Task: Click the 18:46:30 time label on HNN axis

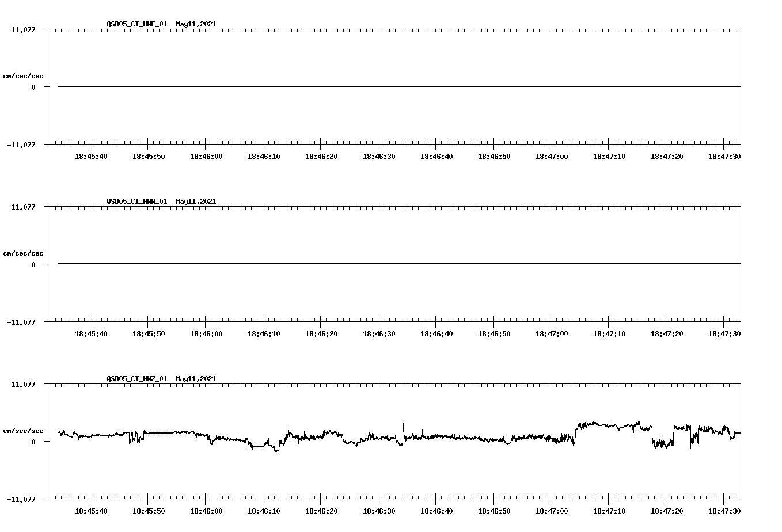Action: [380, 332]
